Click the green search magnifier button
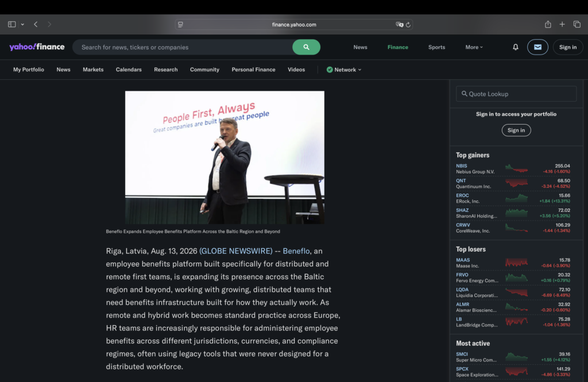This screenshot has width=588, height=382. pos(306,47)
